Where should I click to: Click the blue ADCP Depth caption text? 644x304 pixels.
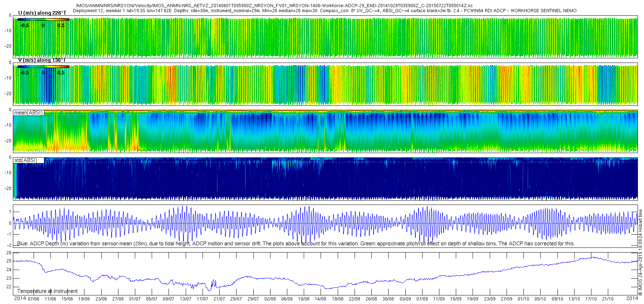pyautogui.click(x=296, y=244)
